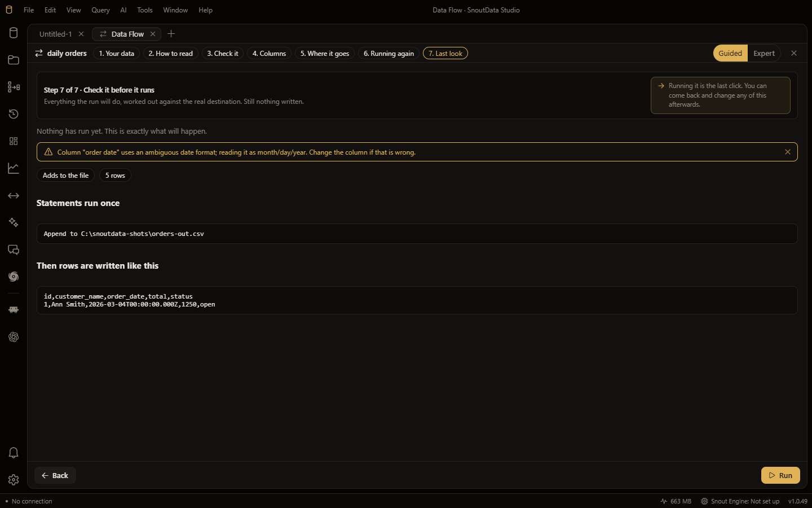The image size is (812, 508).
Task: Close the Data Flow tab
Action: click(153, 34)
